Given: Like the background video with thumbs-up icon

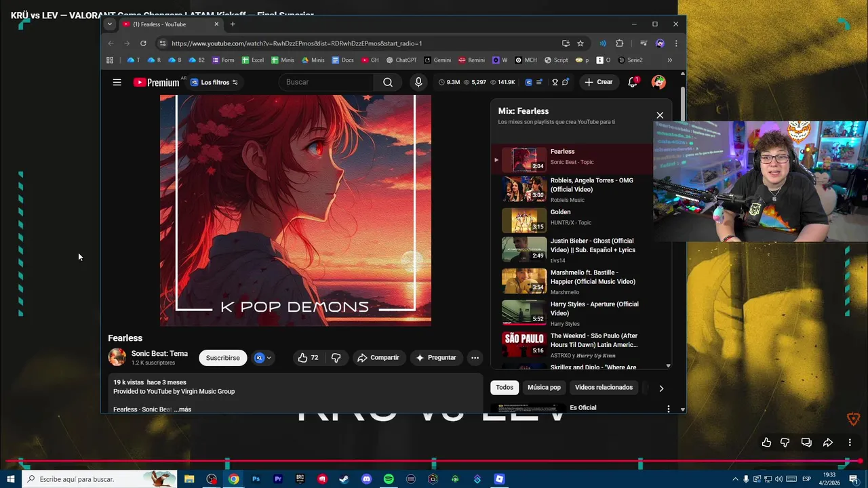Looking at the screenshot, I should (766, 443).
